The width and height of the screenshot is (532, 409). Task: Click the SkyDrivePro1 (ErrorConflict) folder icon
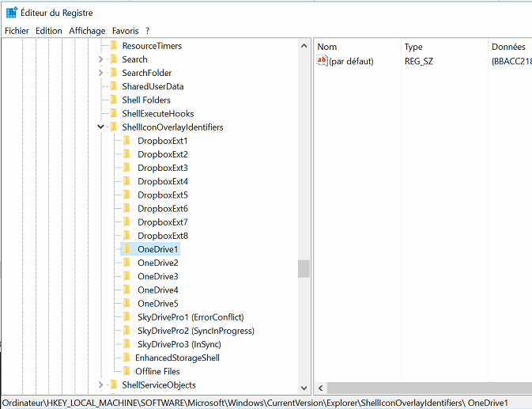[x=126, y=317]
